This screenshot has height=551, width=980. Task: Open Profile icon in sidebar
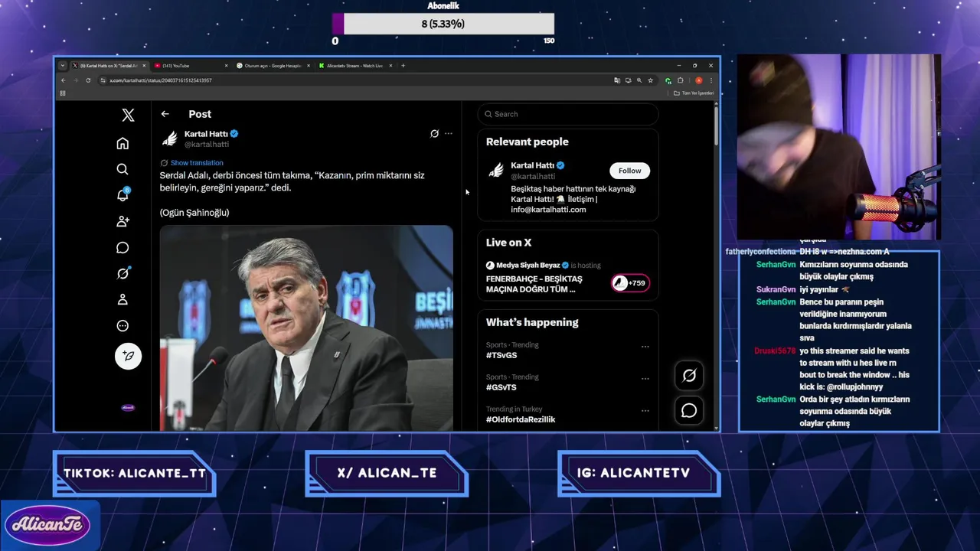click(x=122, y=299)
